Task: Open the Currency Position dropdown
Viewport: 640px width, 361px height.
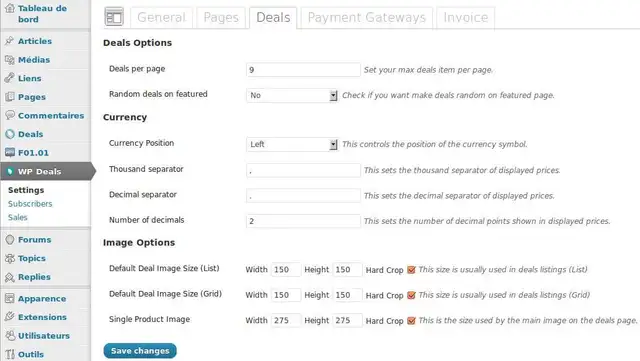Action: 292,144
